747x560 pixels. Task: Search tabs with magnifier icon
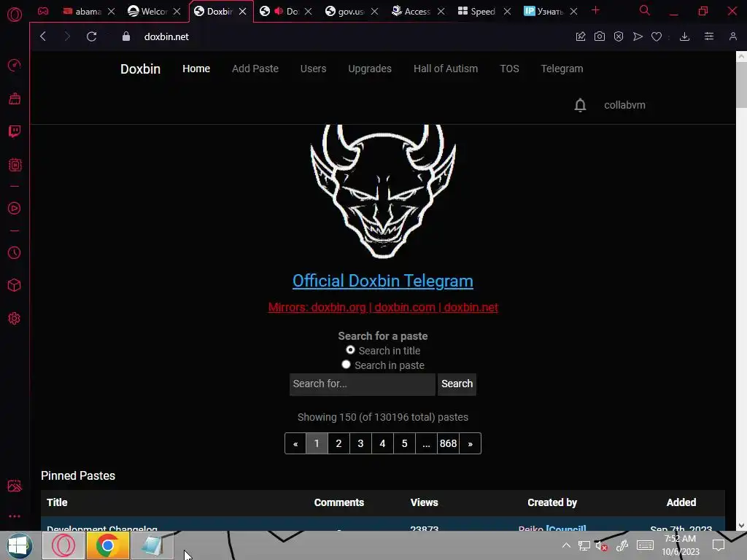click(645, 10)
